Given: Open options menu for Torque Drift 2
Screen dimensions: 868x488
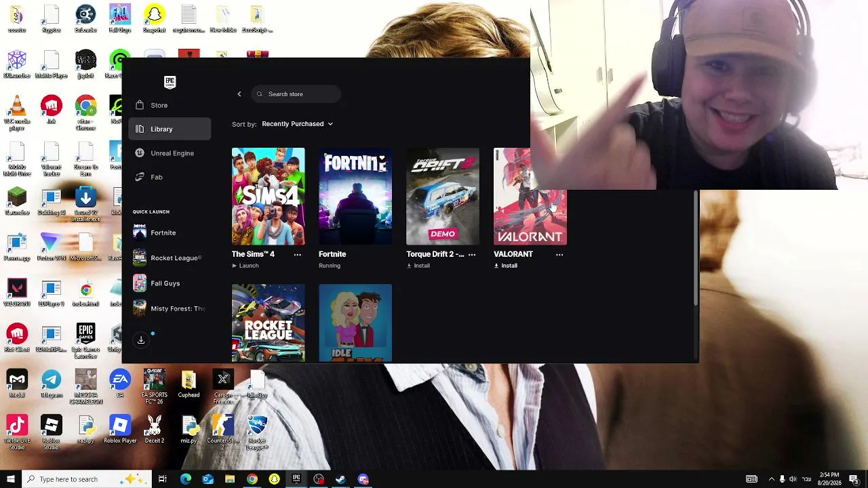Looking at the screenshot, I should coord(472,254).
